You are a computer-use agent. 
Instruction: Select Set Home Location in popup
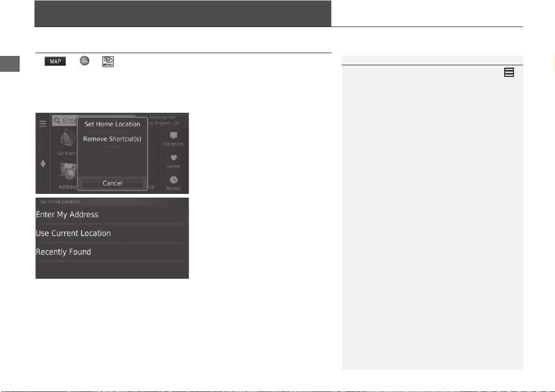pyautogui.click(x=112, y=124)
